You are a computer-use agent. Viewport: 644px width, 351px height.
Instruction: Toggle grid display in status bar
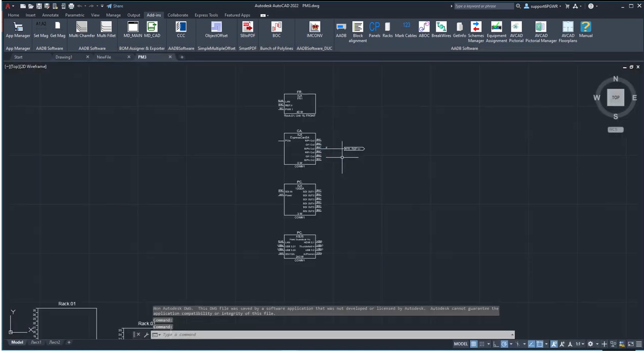click(473, 344)
